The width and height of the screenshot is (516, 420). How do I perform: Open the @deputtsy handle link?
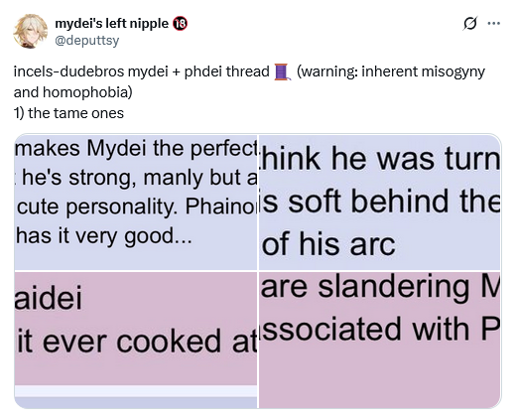[x=86, y=41]
